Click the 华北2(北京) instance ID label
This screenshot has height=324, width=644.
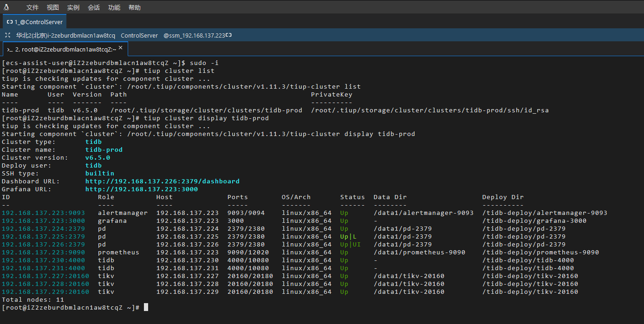[x=65, y=35]
